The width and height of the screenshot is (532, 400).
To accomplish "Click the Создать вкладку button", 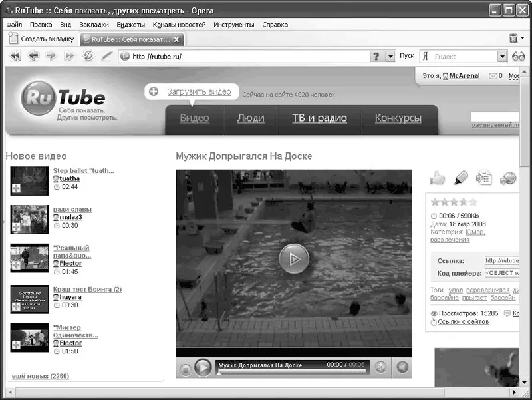I will 41,39.
